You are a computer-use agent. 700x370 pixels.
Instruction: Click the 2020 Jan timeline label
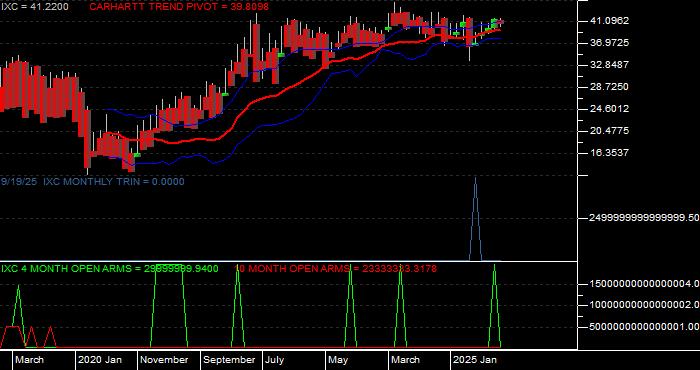pos(100,360)
